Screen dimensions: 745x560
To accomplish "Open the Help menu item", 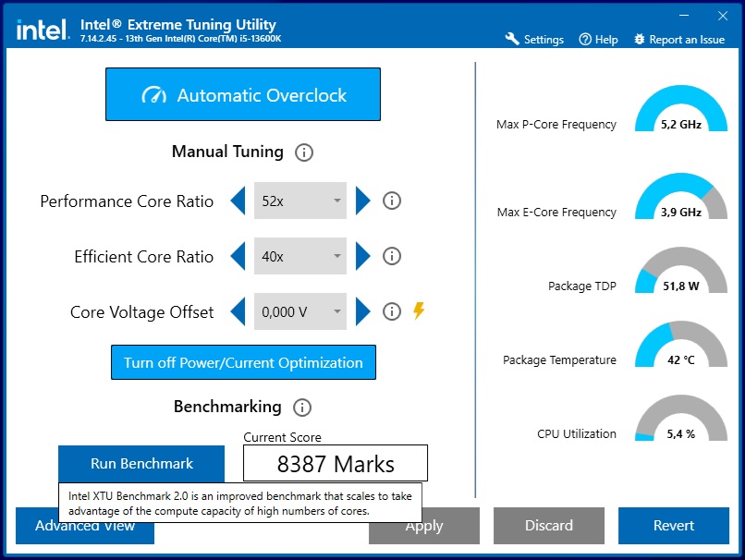I will [599, 40].
